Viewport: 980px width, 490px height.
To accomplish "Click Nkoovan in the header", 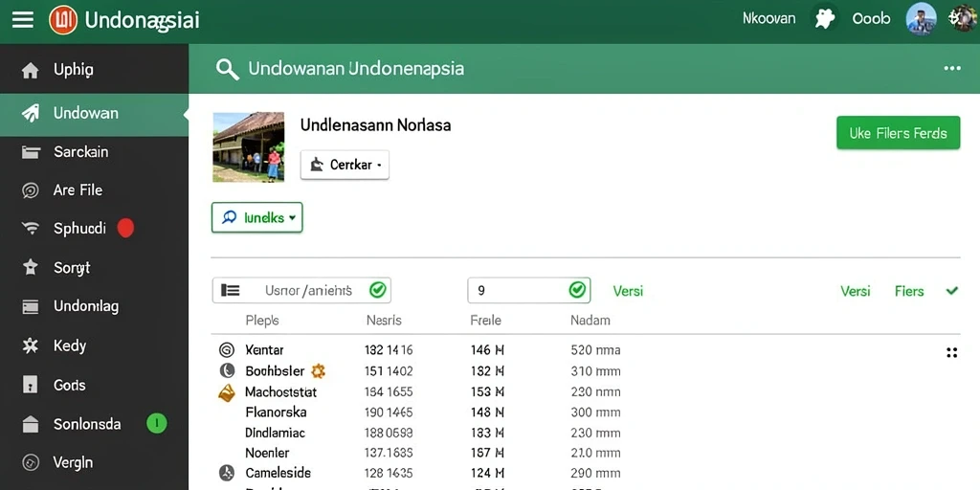I will tap(768, 18).
